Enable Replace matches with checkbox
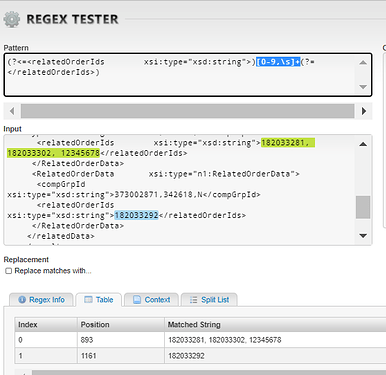386x375 pixels. 9,271
